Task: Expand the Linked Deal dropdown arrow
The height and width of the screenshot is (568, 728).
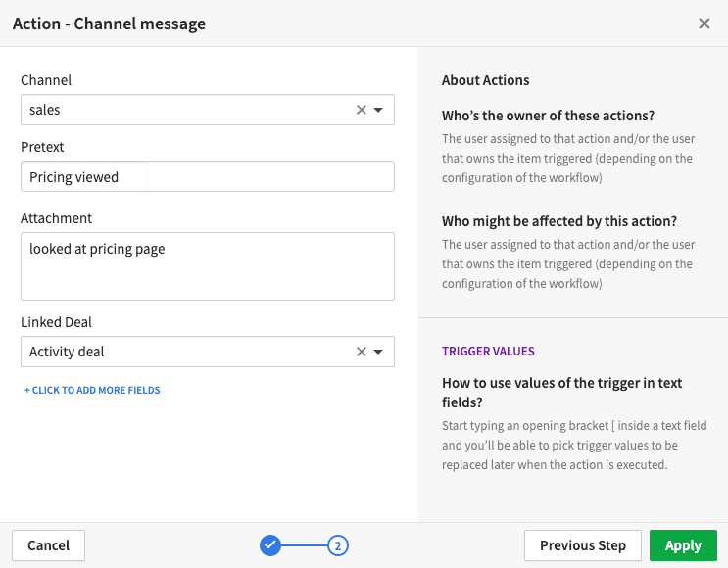Action: (378, 352)
